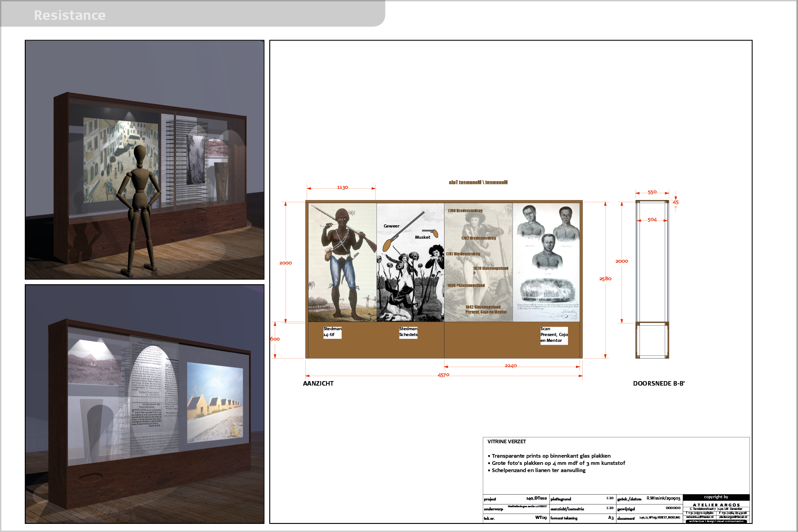
Task: Click the Musket label
Action: click(422, 237)
